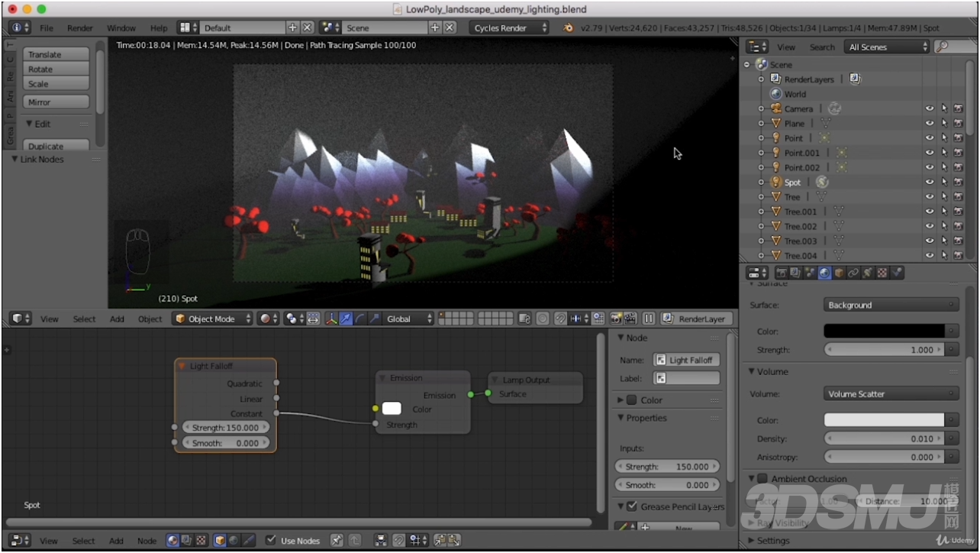Select rotate manipulator arc icon
980x553 pixels.
(x=359, y=319)
